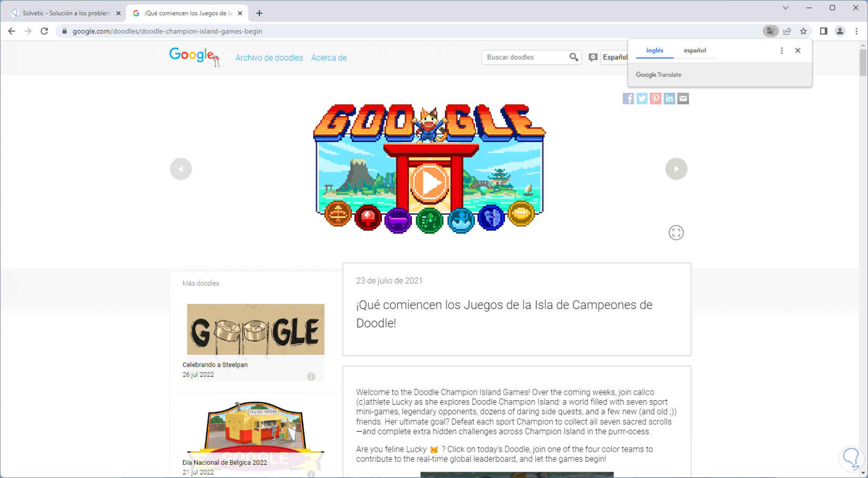Click the table tennis sport badge
This screenshot has height=478, width=868.
coord(368,217)
